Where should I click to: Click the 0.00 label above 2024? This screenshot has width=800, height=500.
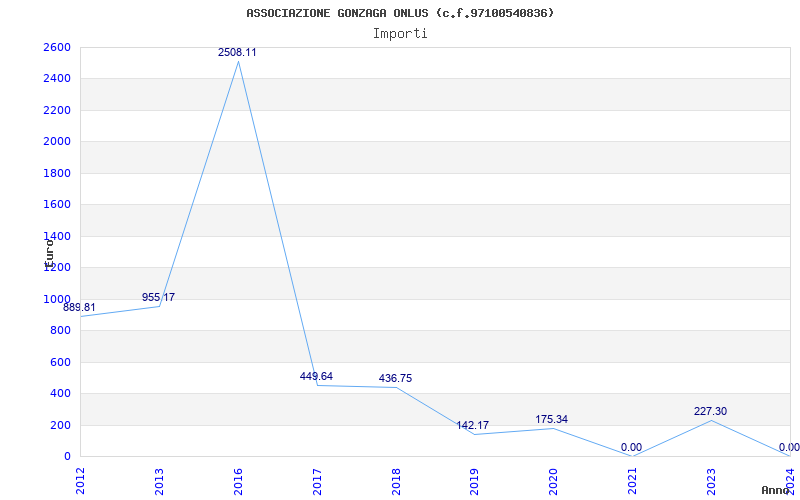point(789,447)
